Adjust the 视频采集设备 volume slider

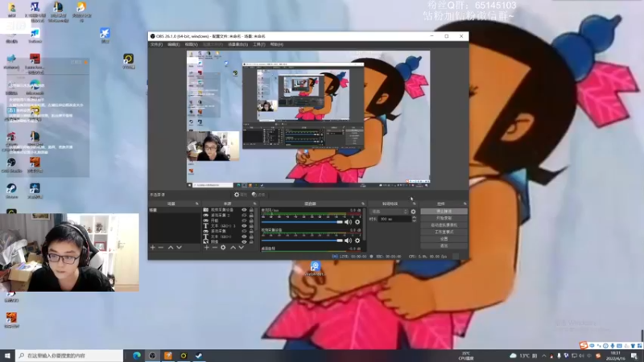coord(302,241)
